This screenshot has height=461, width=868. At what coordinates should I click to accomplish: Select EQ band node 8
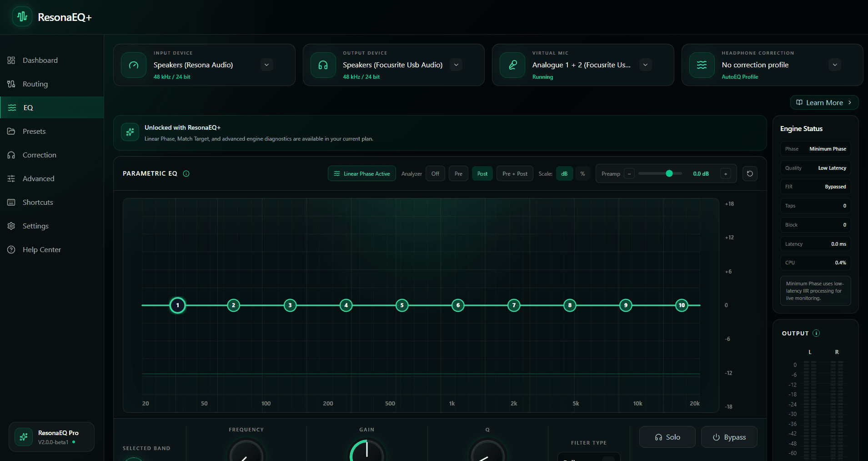[x=570, y=305]
